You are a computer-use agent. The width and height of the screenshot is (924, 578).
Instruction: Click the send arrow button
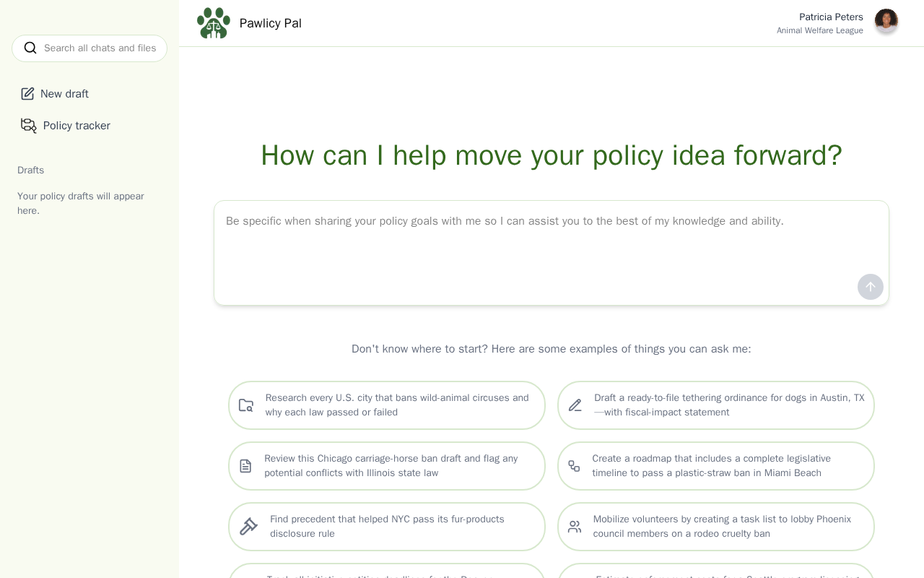point(871,287)
